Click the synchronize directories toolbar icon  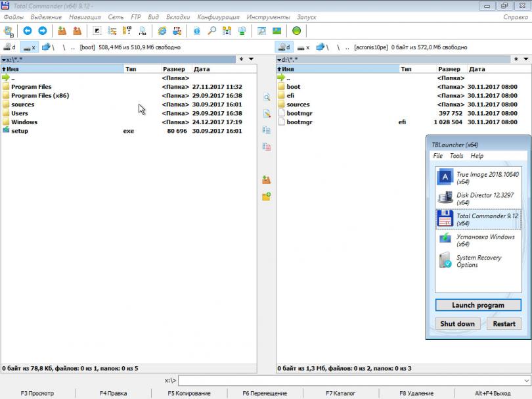point(227,31)
